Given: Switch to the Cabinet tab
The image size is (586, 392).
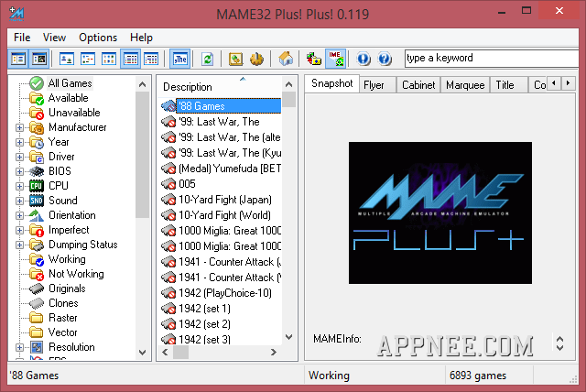Looking at the screenshot, I should coord(418,85).
